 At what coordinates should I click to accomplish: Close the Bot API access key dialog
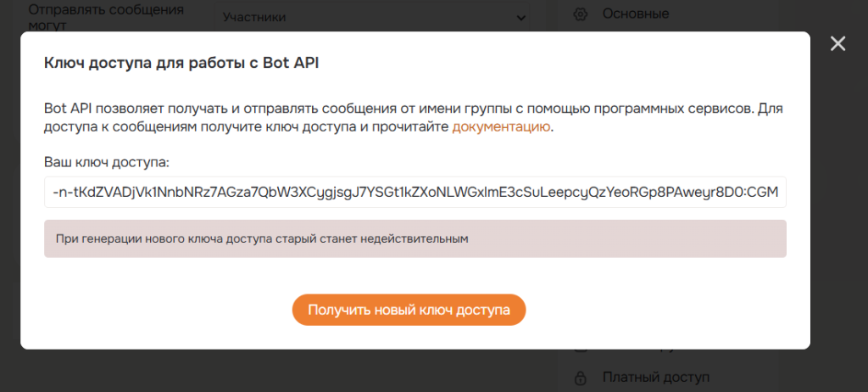coord(837,44)
